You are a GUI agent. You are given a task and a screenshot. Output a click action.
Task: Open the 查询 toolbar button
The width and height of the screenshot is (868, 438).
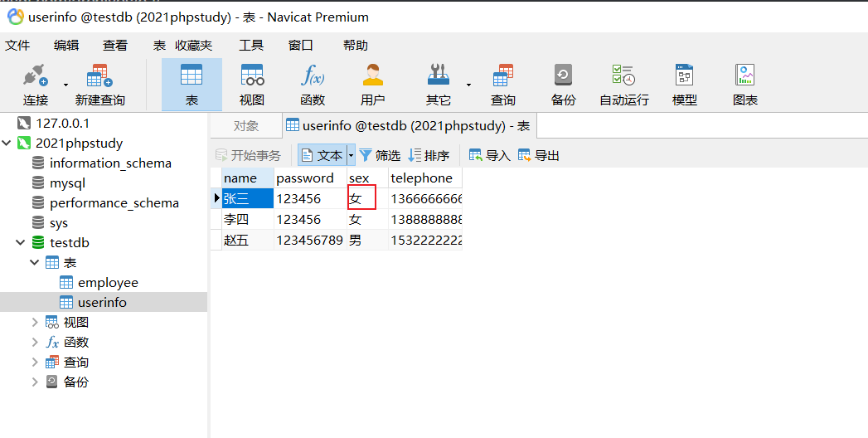tap(502, 85)
